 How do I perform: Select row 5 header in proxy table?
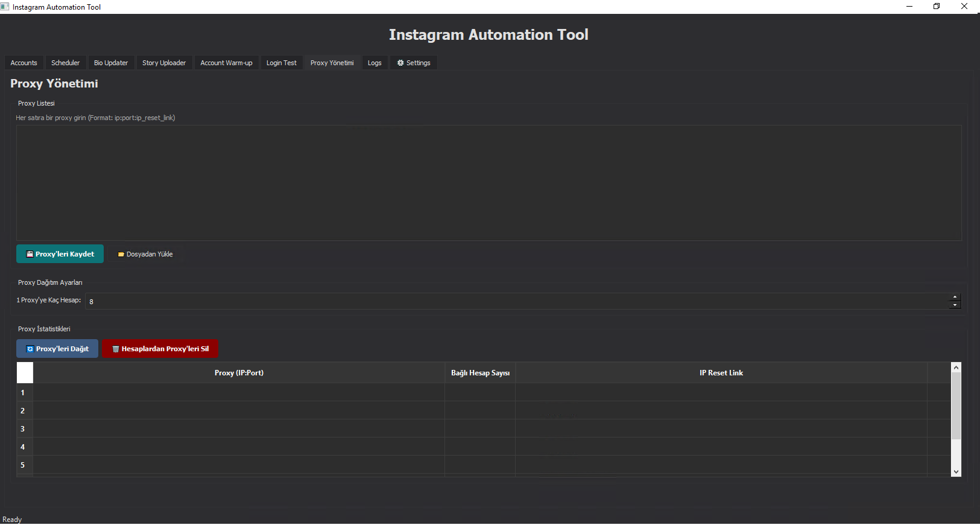pyautogui.click(x=25, y=465)
